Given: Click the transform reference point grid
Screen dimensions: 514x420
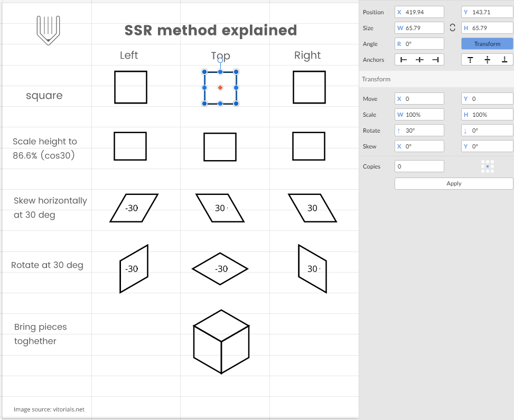Looking at the screenshot, I should [488, 166].
